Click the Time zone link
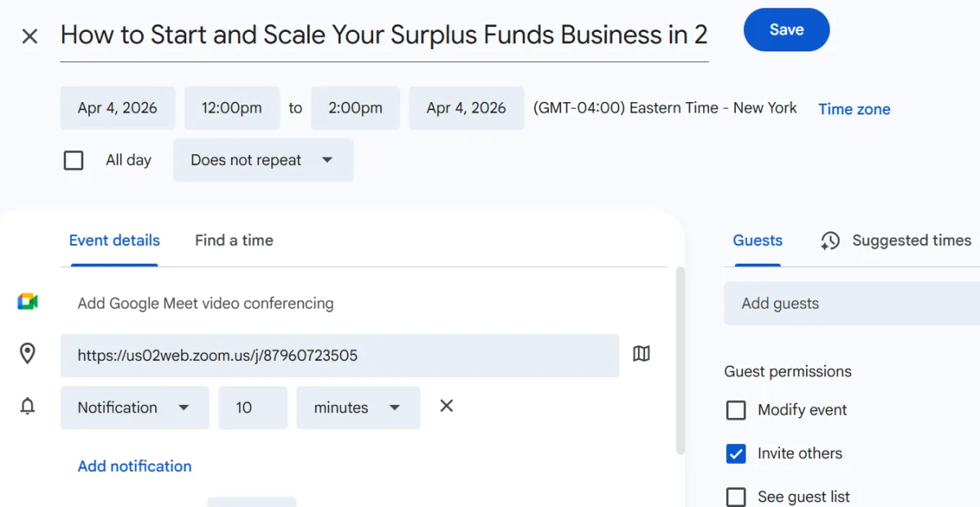Screen dimensions: 980x507 (854, 109)
